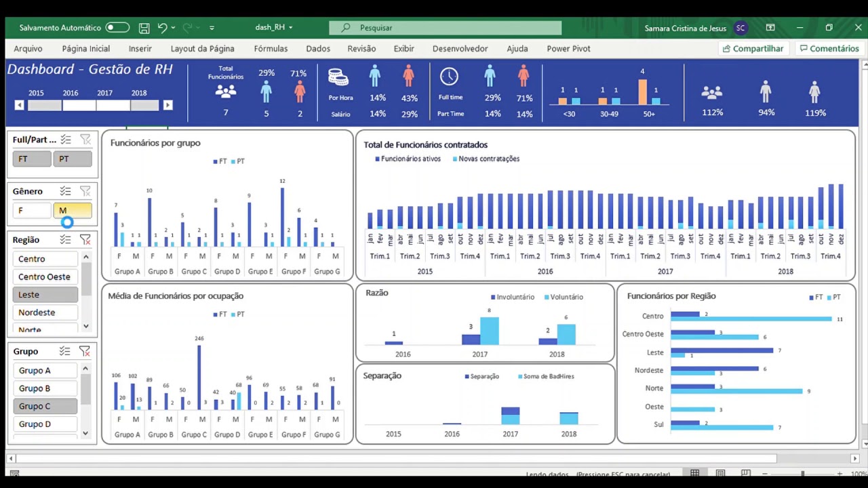Viewport: 868px width, 488px height.
Task: Click the 'Total de Funcionários contratados' chart title
Action: coord(425,145)
